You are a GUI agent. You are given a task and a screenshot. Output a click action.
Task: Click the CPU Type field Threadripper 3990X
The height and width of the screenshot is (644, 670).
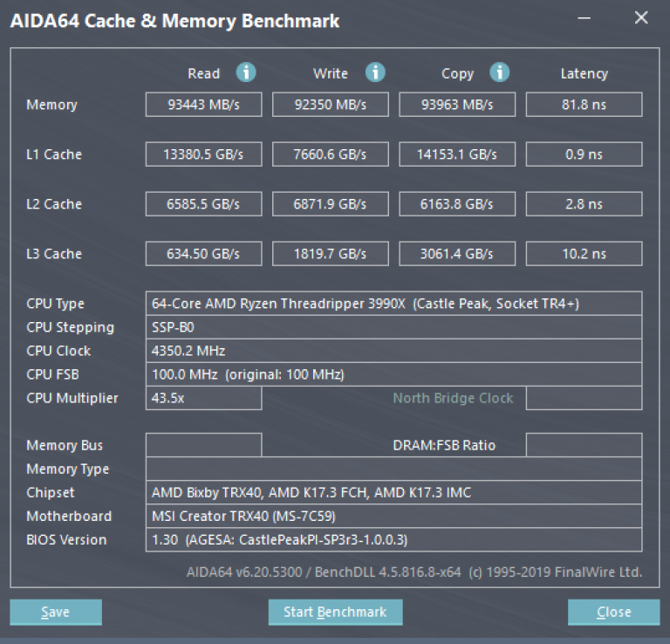(394, 304)
